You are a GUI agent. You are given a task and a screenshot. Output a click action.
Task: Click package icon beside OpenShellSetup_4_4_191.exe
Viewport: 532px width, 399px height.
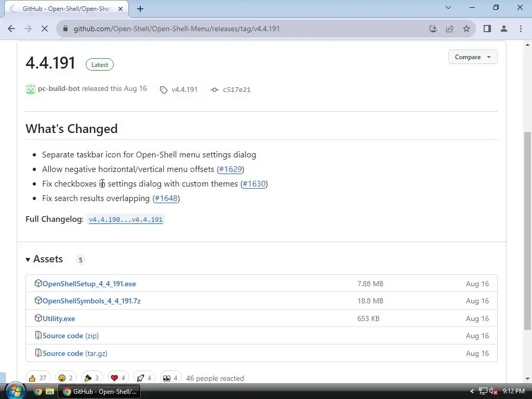click(38, 283)
